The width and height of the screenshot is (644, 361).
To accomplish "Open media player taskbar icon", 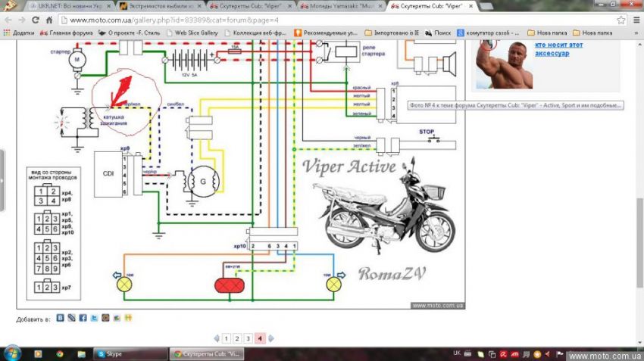I will 38,354.
